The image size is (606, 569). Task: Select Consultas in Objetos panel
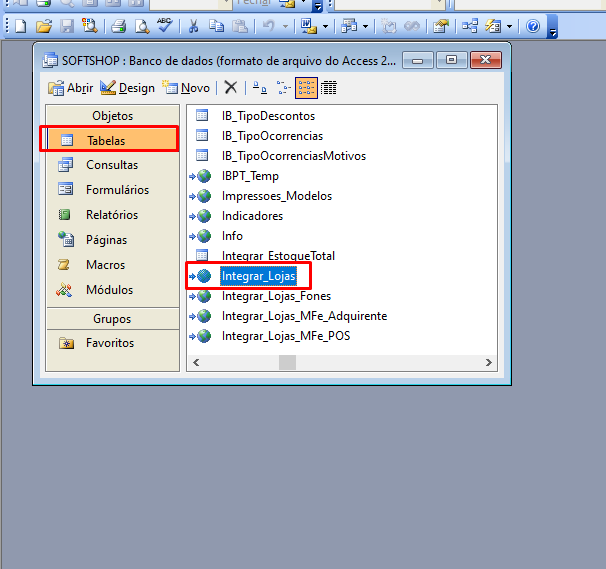(111, 165)
